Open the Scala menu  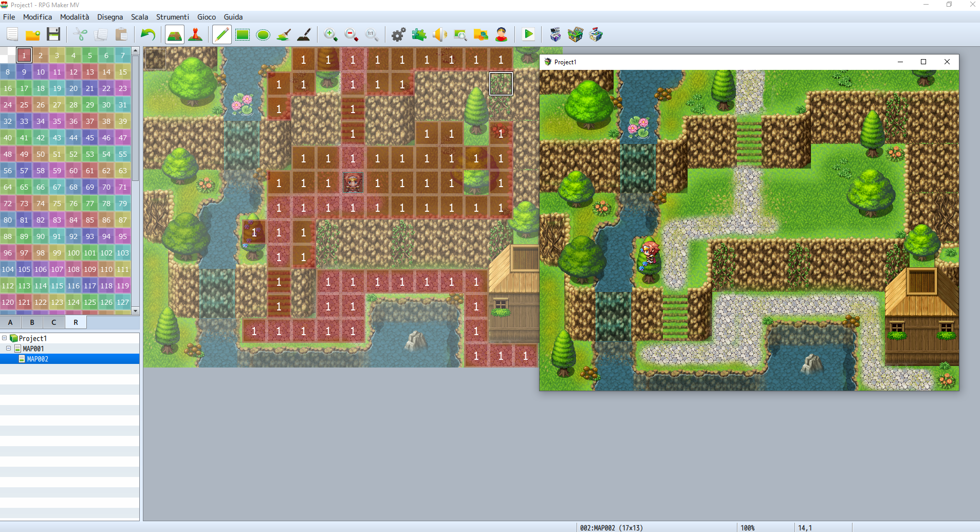(x=139, y=17)
